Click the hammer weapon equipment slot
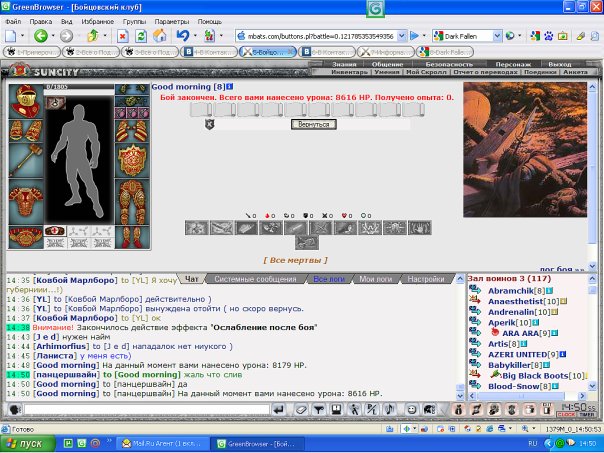This screenshot has height=453, width=604. click(26, 160)
